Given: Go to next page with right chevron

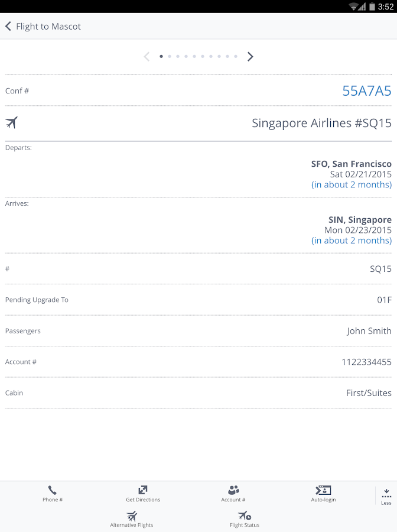Looking at the screenshot, I should 250,57.
